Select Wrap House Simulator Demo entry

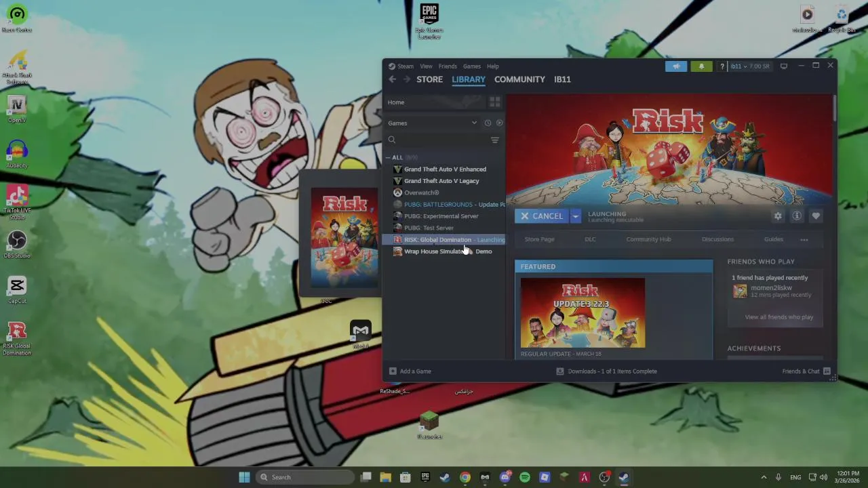(x=444, y=251)
